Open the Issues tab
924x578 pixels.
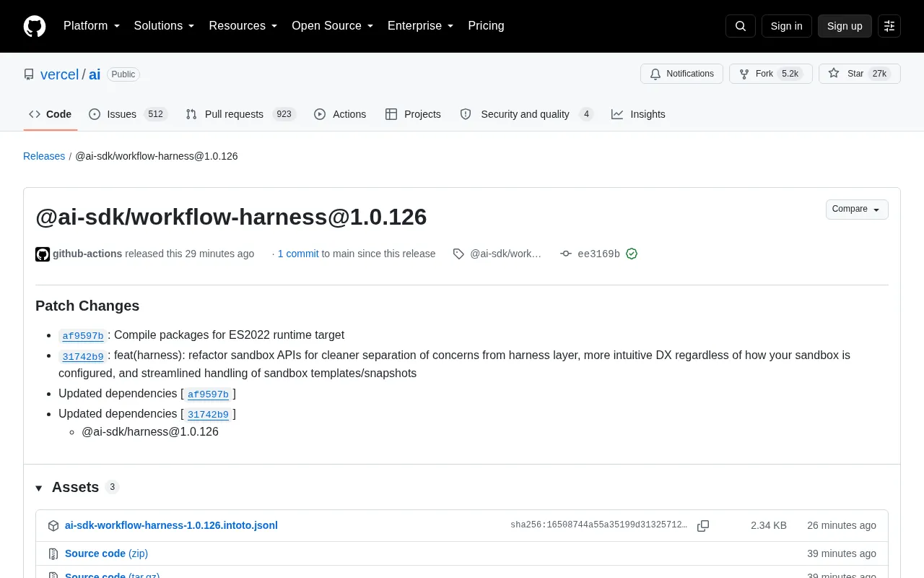(x=128, y=114)
